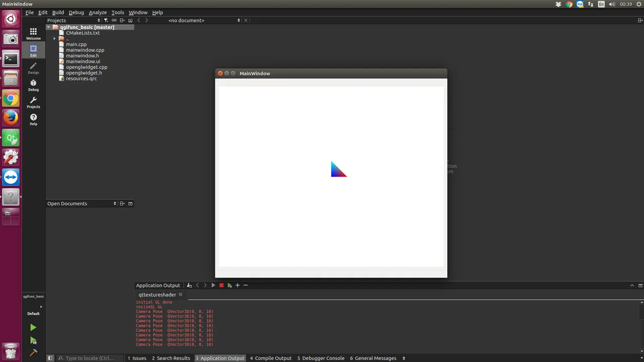
Task: Open Projects mode with wrench icon
Action: (33, 102)
